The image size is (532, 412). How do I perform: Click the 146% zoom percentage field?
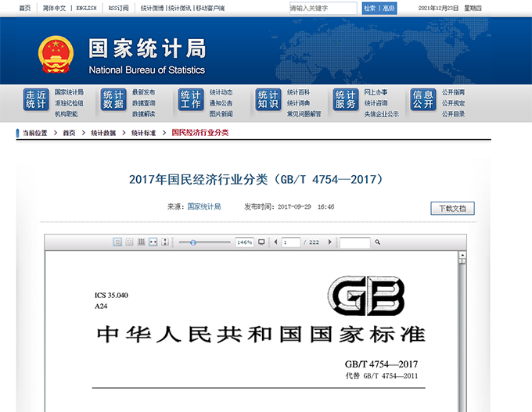pos(244,242)
